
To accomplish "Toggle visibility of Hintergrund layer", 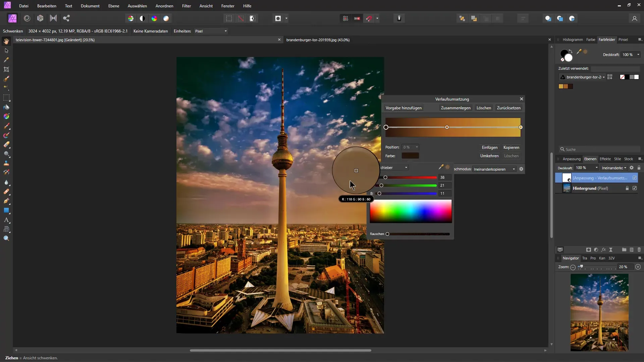I will coord(635,188).
